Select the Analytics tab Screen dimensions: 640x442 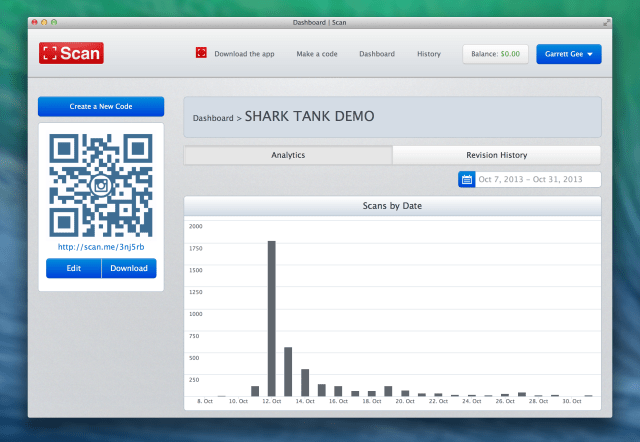(288, 155)
